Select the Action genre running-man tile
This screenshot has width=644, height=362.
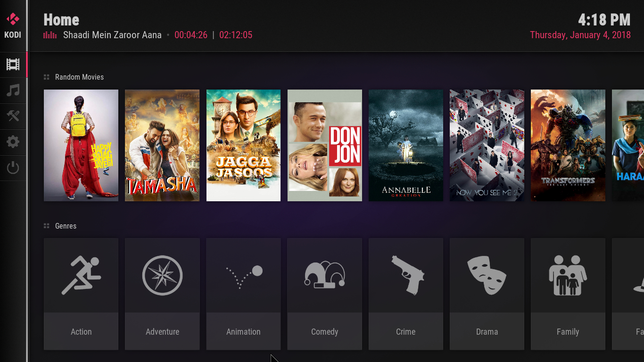(81, 294)
